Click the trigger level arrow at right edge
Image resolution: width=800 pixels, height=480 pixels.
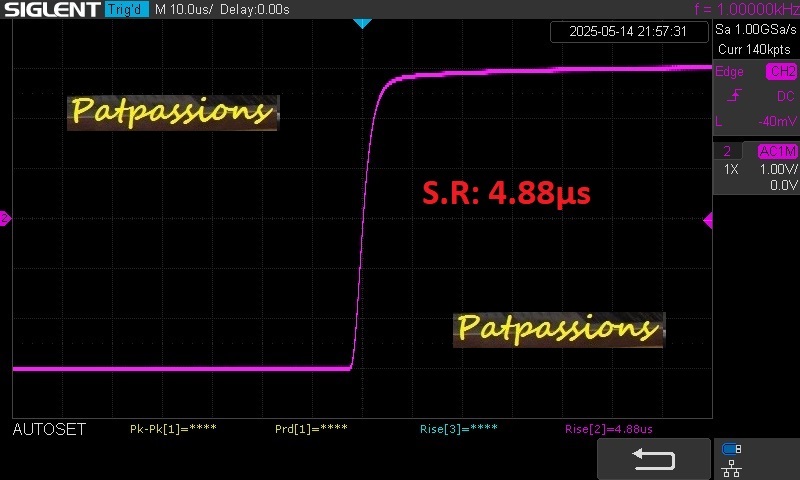708,221
